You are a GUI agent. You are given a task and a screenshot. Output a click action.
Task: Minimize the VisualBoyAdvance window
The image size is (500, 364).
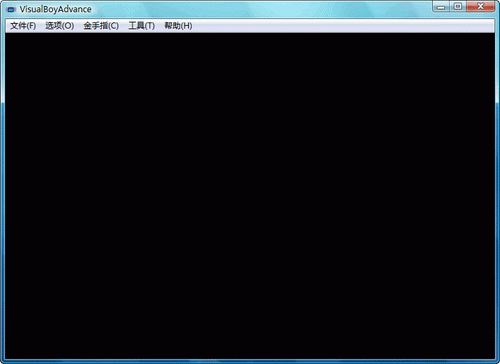(x=441, y=6)
